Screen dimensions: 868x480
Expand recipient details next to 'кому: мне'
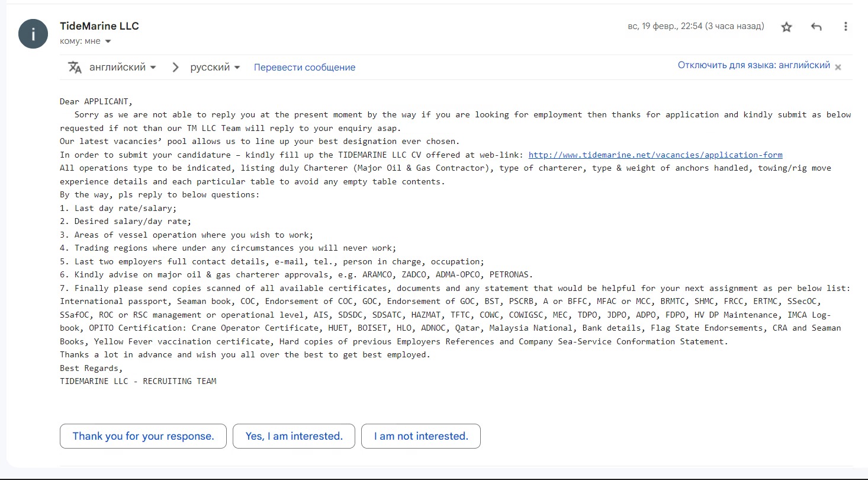point(108,41)
